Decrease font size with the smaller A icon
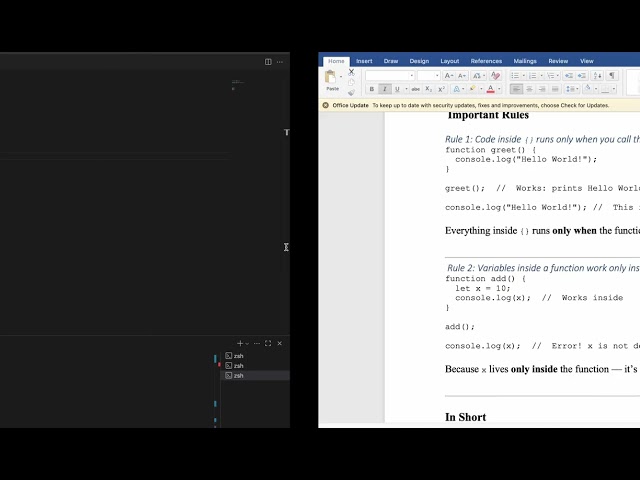This screenshot has height=480, width=640. coord(462,76)
